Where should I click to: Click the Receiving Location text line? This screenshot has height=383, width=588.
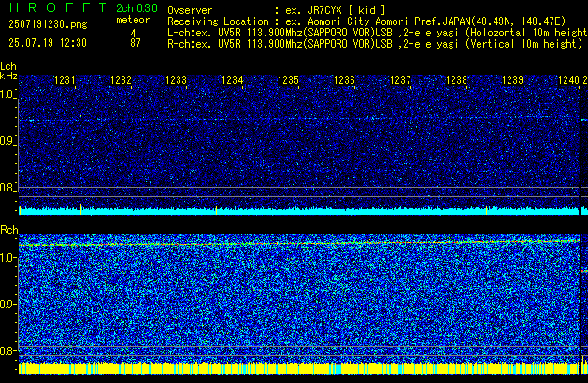[366, 21]
